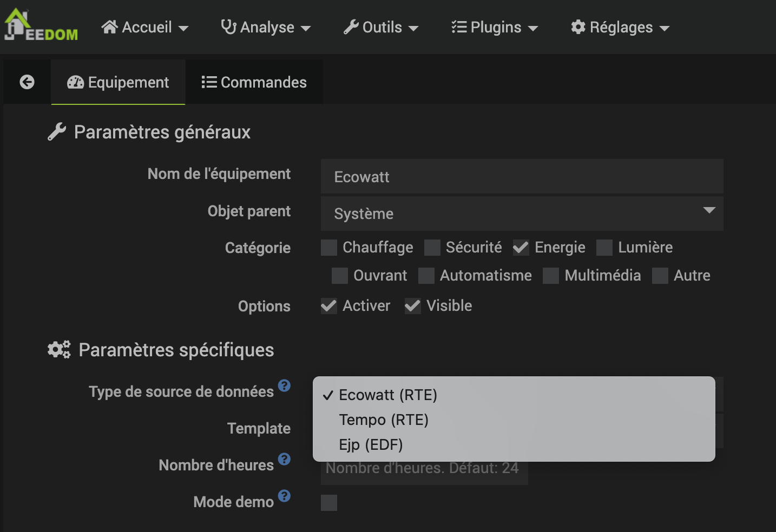Toggle the Ouvrant category checkbox
The width and height of the screenshot is (776, 532).
click(x=340, y=276)
